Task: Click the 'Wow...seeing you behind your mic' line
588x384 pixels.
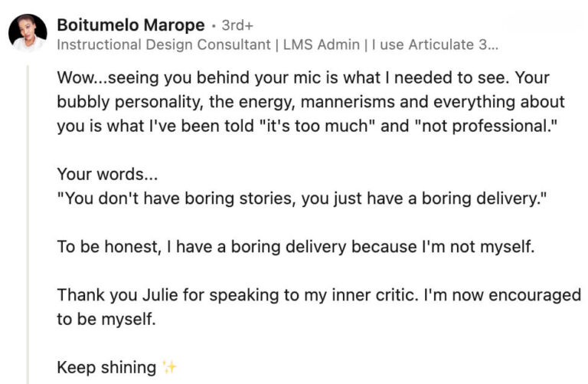Action: 303,77
